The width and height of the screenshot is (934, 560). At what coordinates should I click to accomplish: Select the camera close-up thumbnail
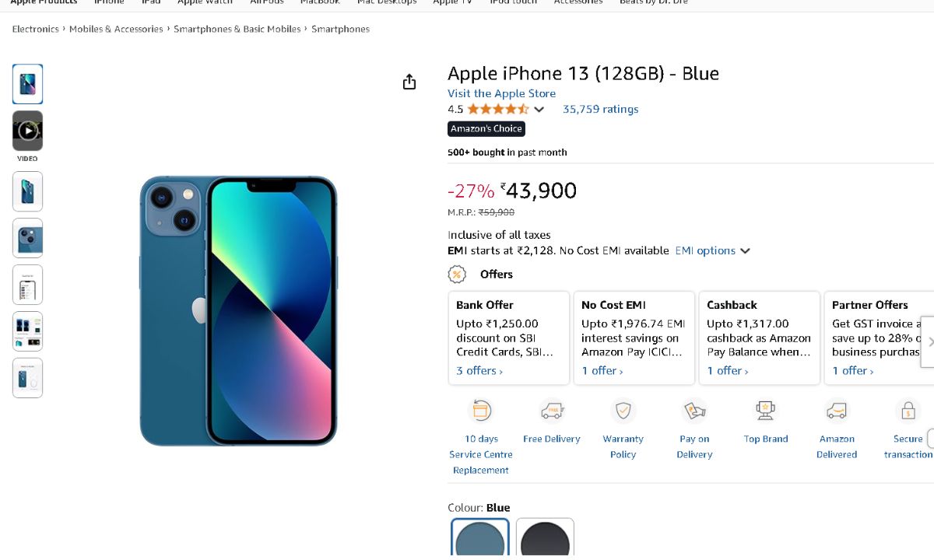pos(27,238)
